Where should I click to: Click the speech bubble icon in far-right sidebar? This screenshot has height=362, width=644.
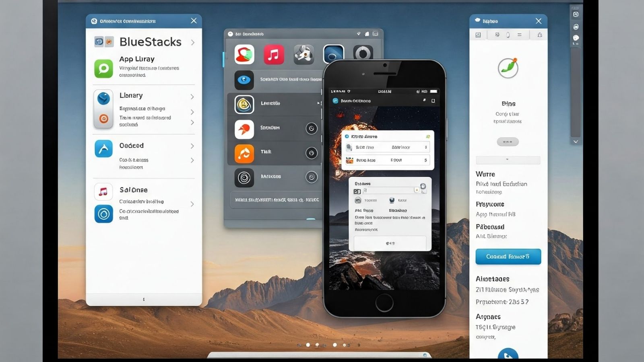[576, 39]
